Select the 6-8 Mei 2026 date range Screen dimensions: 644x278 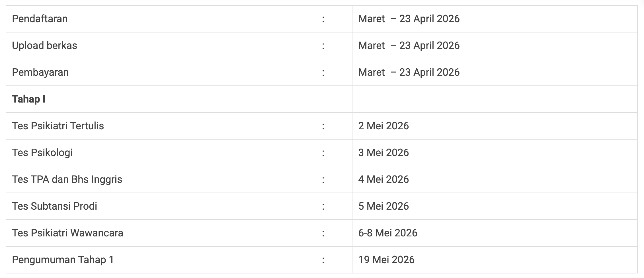[388, 233]
